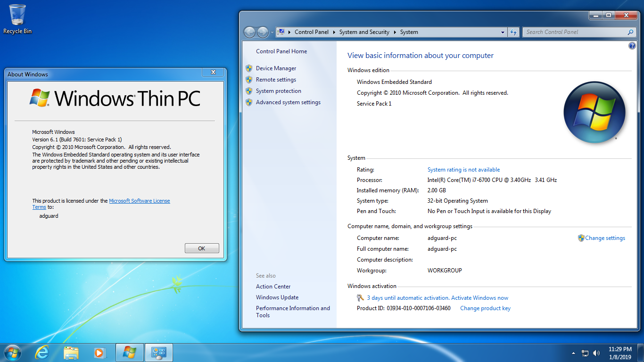This screenshot has height=362, width=644.
Task: Click the shield icon beside System protection
Action: click(249, 91)
